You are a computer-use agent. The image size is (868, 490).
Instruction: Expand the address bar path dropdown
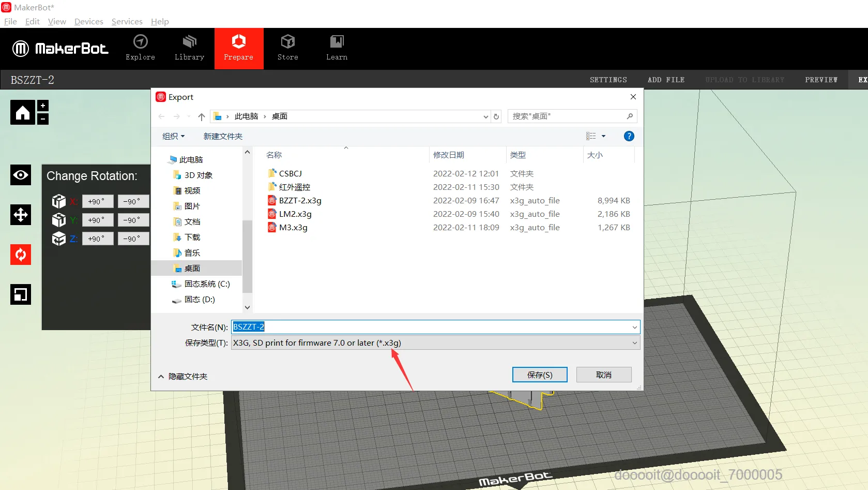point(486,116)
